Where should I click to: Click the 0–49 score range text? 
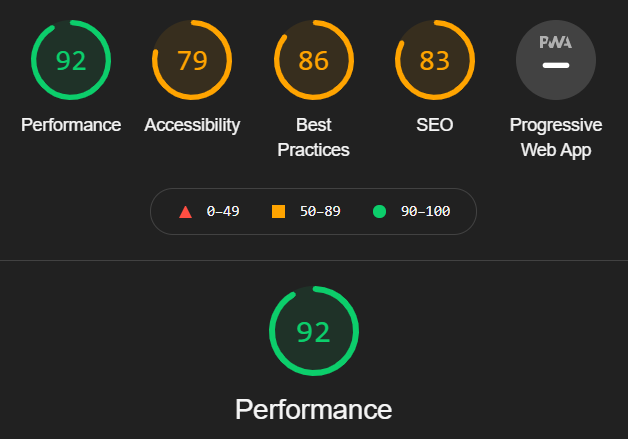(x=223, y=211)
